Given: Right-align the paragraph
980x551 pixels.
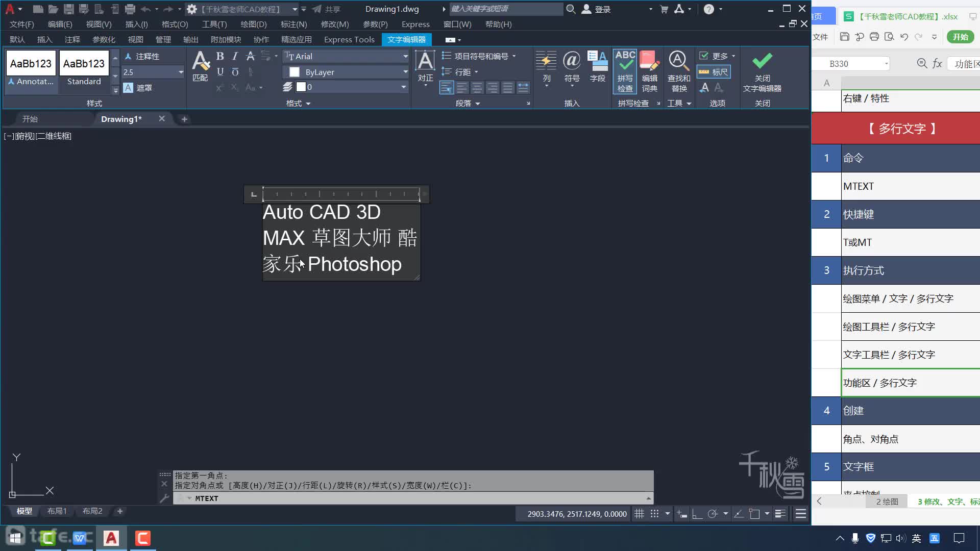Looking at the screenshot, I should coord(492,88).
